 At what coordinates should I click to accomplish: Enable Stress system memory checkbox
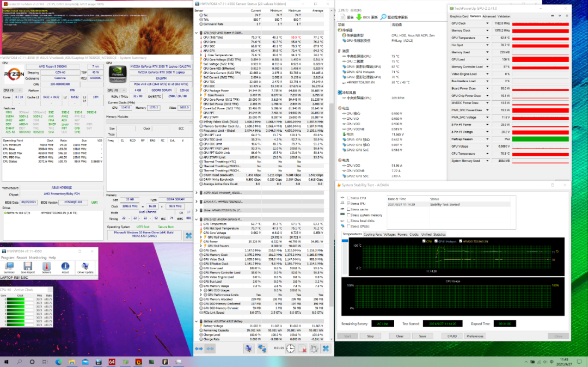point(348,215)
